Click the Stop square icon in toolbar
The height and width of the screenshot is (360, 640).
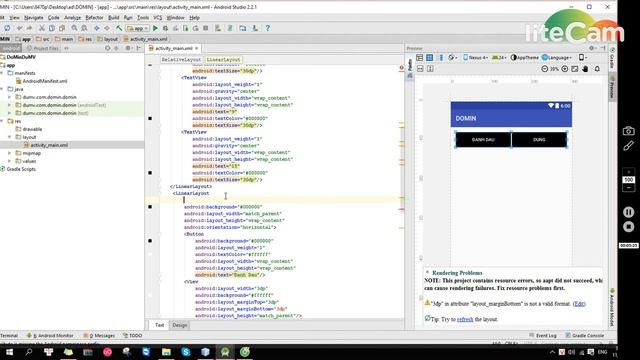(x=206, y=28)
